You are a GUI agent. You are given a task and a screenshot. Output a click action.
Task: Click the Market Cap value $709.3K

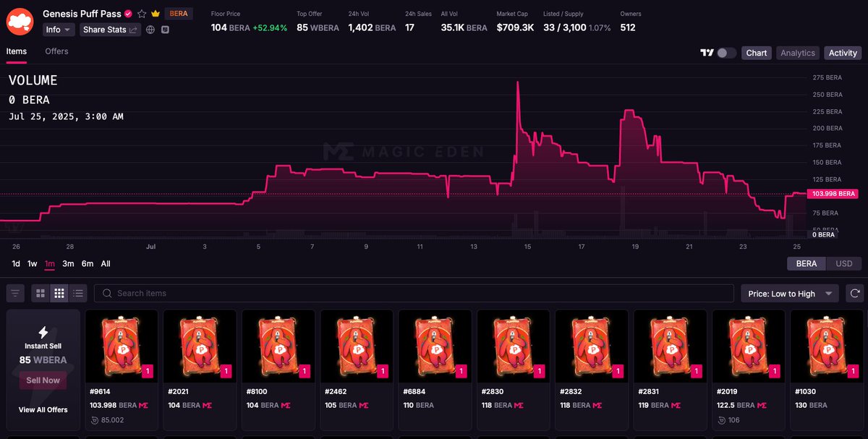(x=515, y=27)
